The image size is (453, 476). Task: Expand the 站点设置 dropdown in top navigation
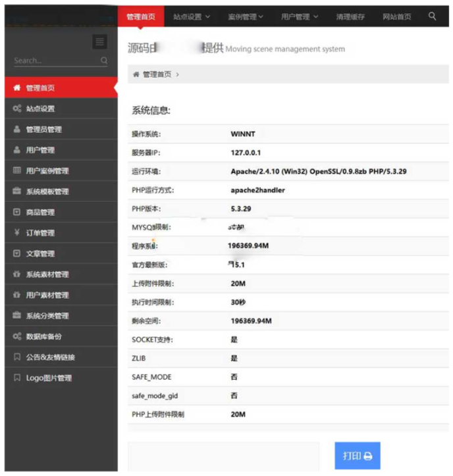[x=192, y=16]
